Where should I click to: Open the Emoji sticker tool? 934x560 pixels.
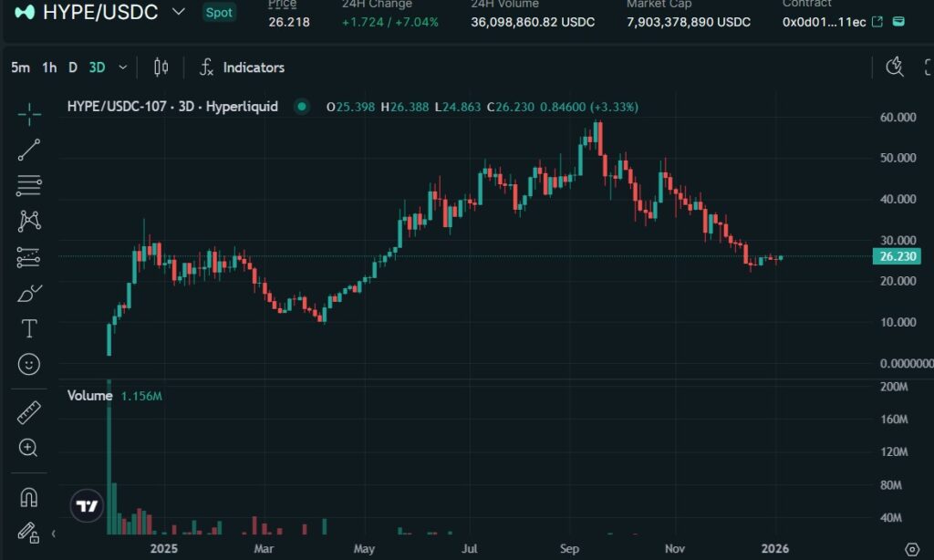(x=28, y=364)
